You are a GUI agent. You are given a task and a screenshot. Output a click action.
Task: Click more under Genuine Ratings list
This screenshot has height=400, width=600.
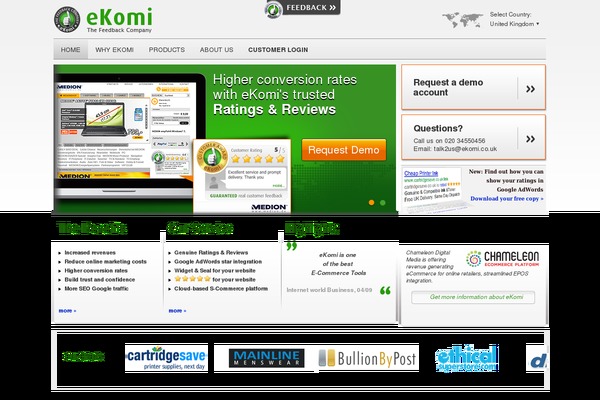point(178,311)
